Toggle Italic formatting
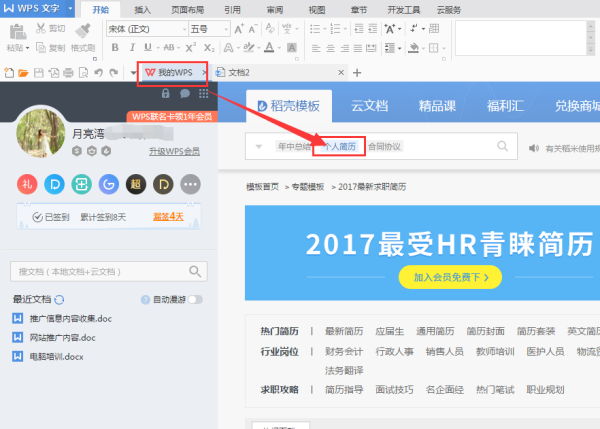 (132, 47)
